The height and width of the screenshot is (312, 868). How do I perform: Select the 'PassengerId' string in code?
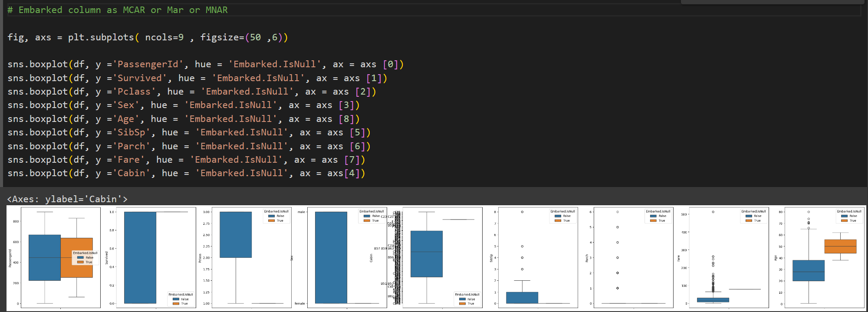click(148, 64)
